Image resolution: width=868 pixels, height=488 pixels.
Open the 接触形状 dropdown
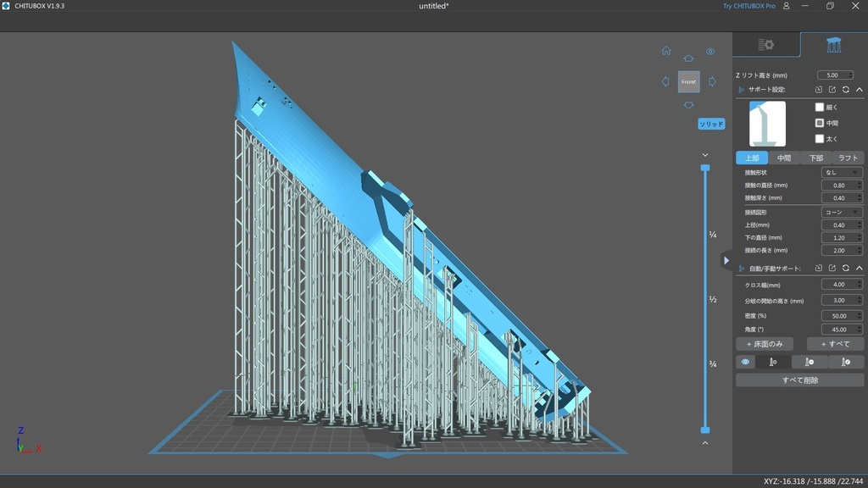[842, 173]
